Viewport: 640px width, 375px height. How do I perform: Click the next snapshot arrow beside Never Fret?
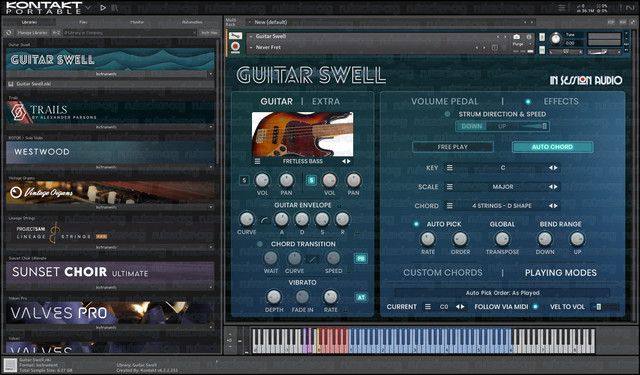pos(484,48)
